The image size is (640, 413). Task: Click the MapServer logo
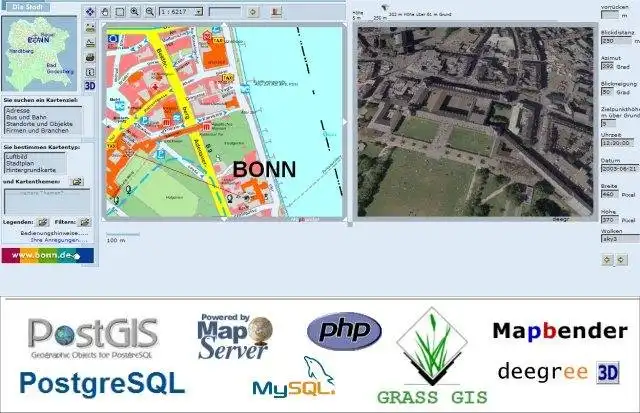click(235, 337)
